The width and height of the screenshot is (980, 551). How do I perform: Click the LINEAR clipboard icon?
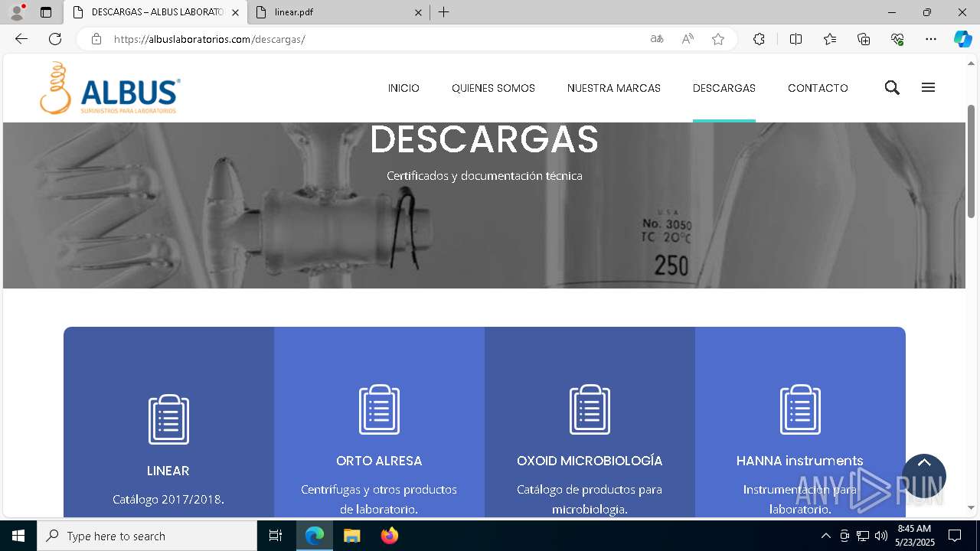pyautogui.click(x=168, y=419)
